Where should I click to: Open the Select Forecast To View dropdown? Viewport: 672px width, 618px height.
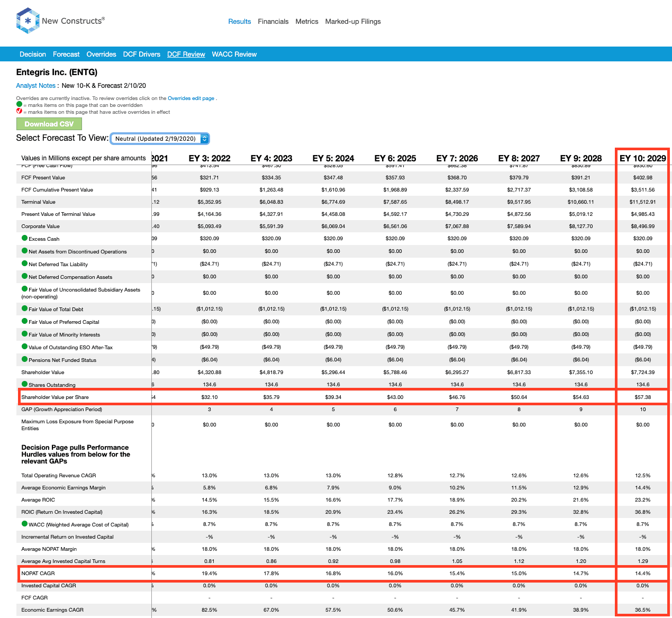coord(160,139)
